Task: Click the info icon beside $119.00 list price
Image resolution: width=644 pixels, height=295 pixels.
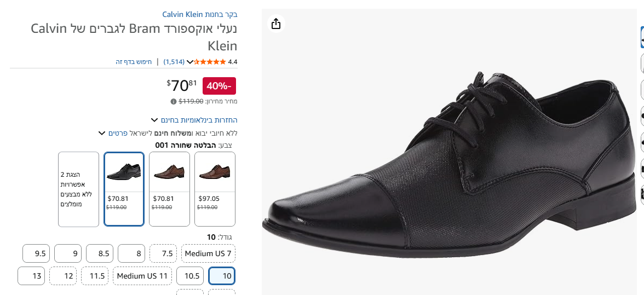Action: [174, 101]
